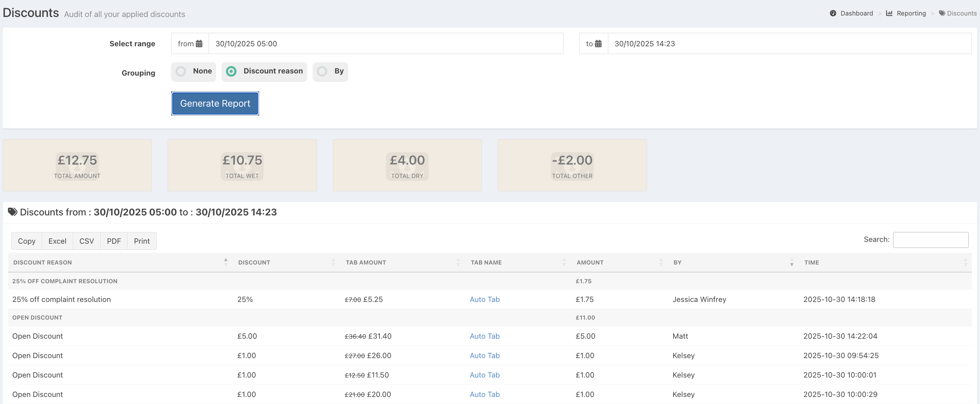Export table using the Excel button

coord(57,241)
